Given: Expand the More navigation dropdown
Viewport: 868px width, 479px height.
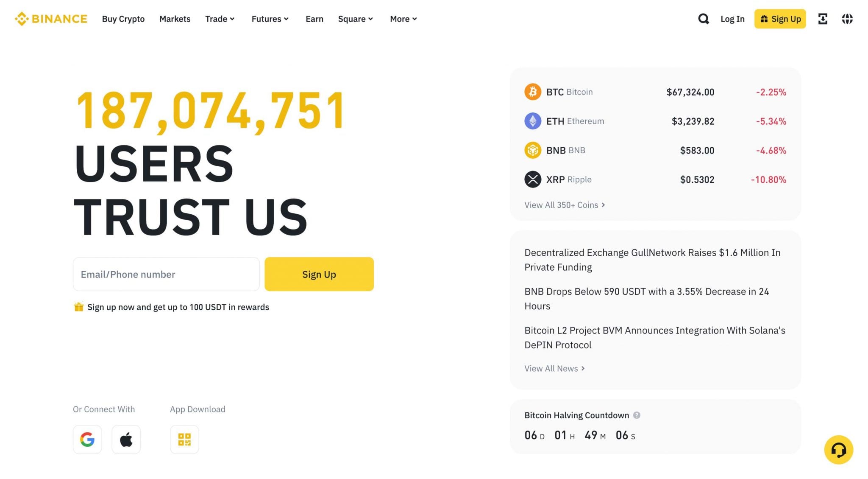Looking at the screenshot, I should tap(403, 19).
